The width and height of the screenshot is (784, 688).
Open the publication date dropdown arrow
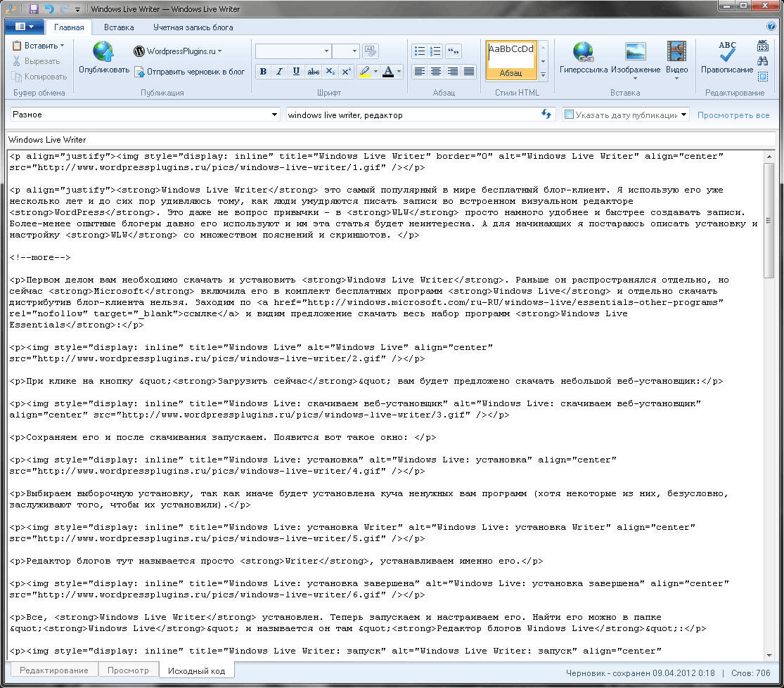[x=683, y=115]
